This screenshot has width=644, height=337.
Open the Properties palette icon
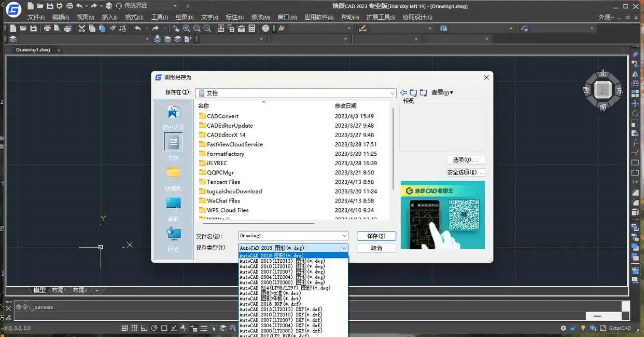(221, 28)
